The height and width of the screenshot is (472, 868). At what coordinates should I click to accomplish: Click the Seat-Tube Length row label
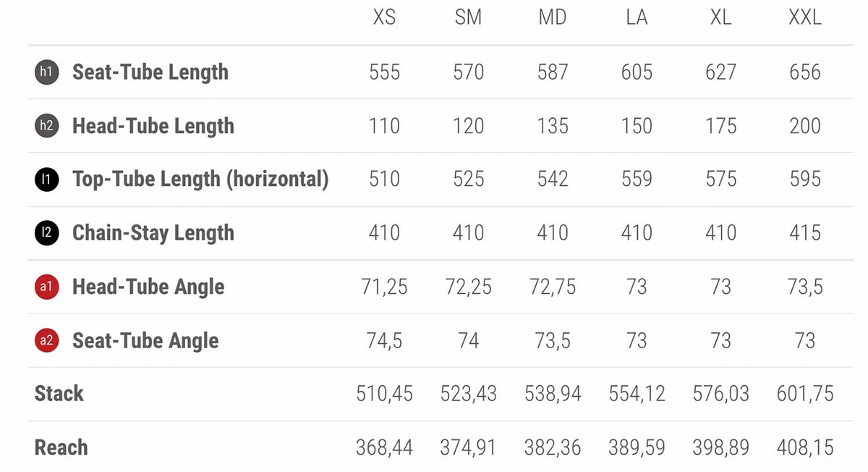coord(150,72)
